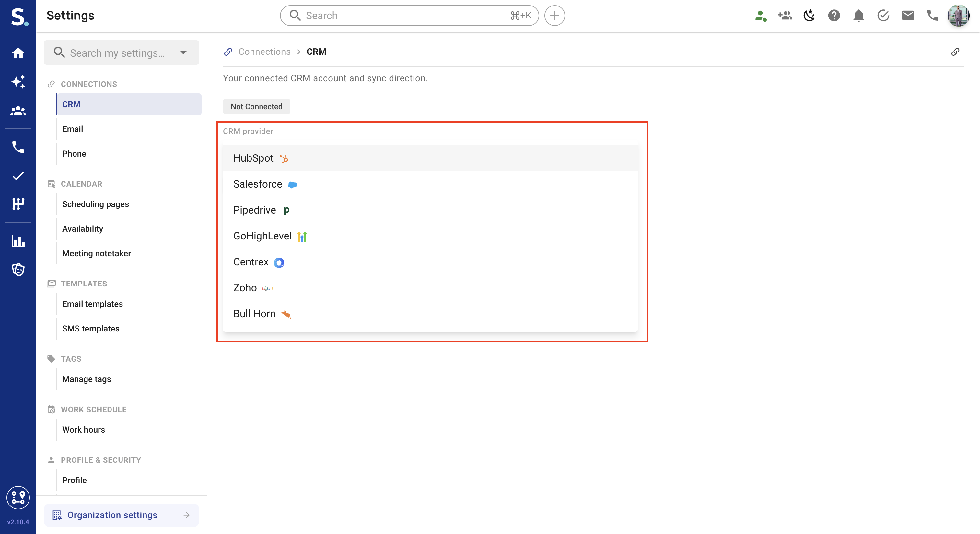Open the Calls phone icon in left rail

pyautogui.click(x=18, y=147)
